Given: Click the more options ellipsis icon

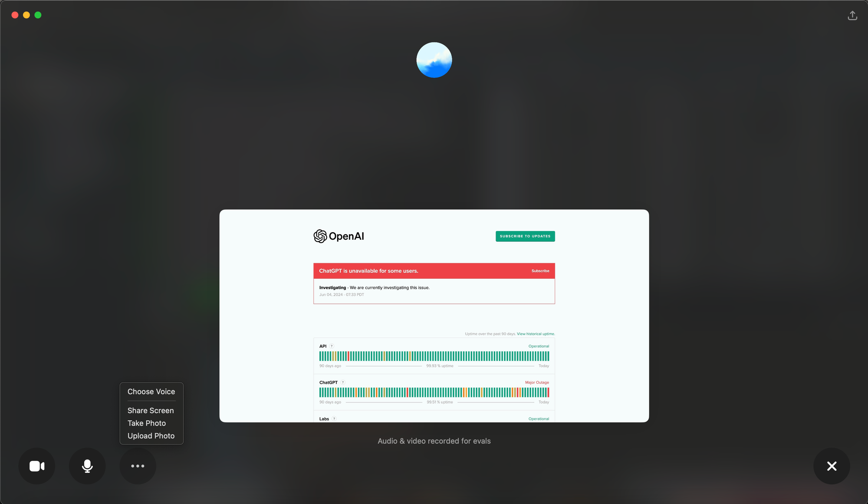Looking at the screenshot, I should [138, 466].
